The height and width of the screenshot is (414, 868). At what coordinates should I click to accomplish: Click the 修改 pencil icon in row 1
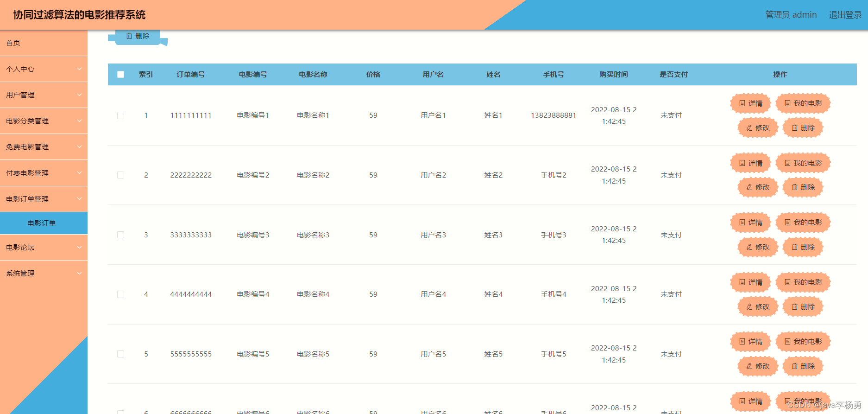pyautogui.click(x=749, y=128)
